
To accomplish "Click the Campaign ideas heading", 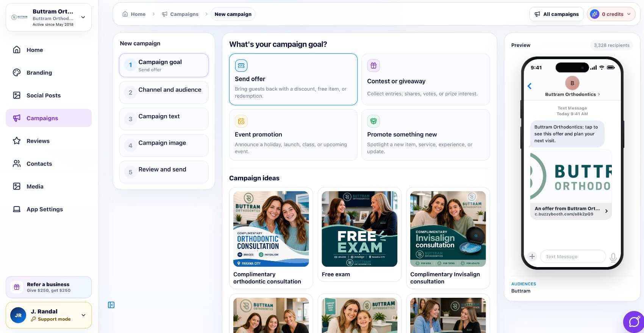I will pos(254,178).
